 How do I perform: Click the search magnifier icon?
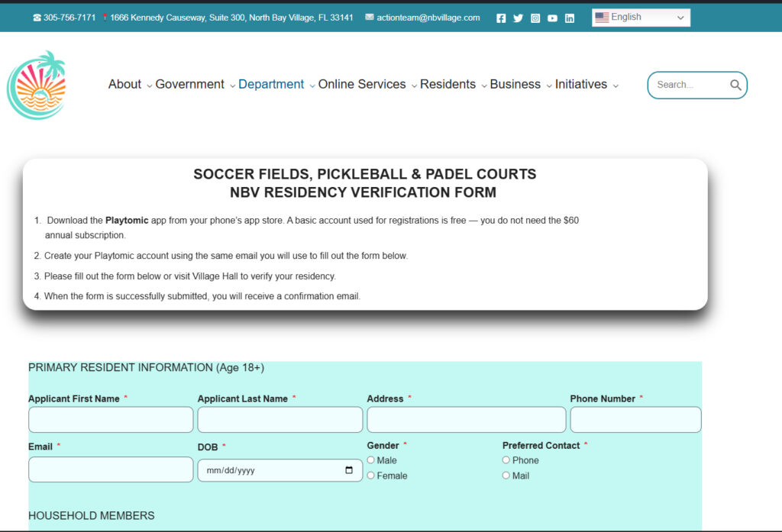tap(735, 85)
